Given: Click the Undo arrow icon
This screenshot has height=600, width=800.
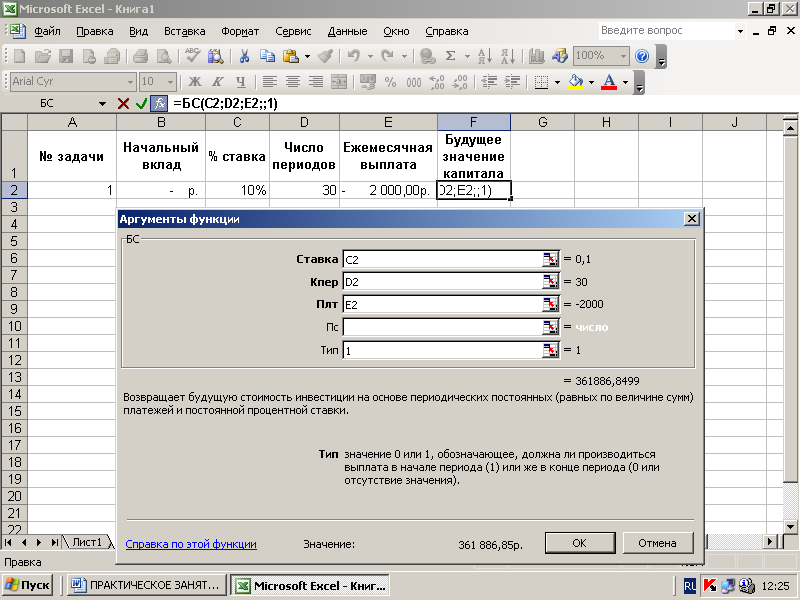Looking at the screenshot, I should coord(354,56).
